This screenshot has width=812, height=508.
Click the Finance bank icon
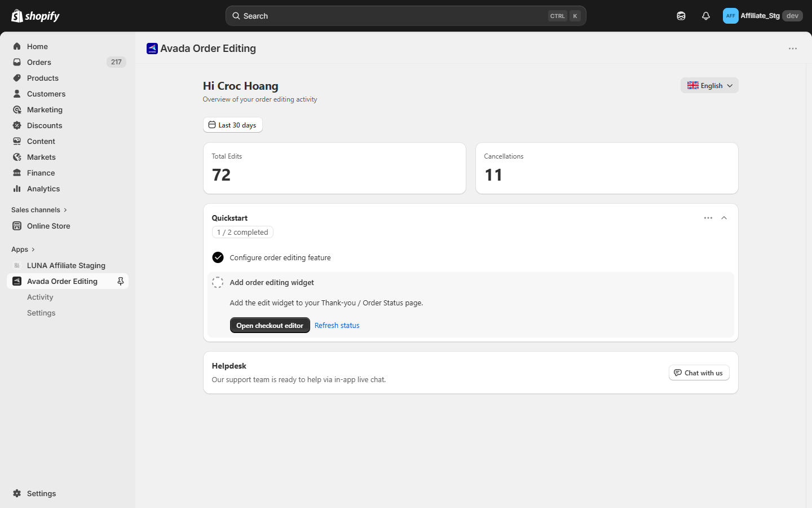tap(17, 173)
